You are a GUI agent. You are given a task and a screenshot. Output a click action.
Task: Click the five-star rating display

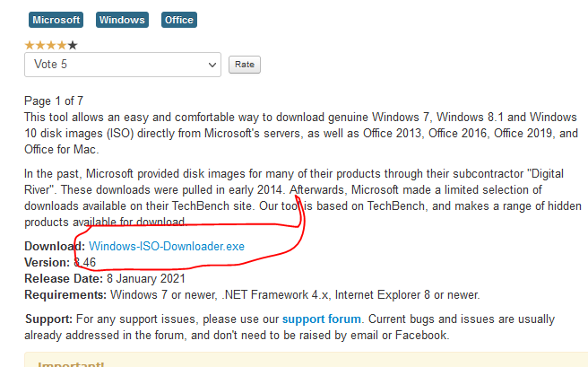coord(51,46)
